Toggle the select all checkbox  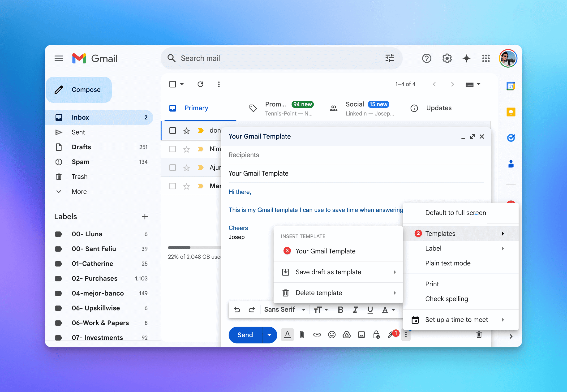(173, 84)
